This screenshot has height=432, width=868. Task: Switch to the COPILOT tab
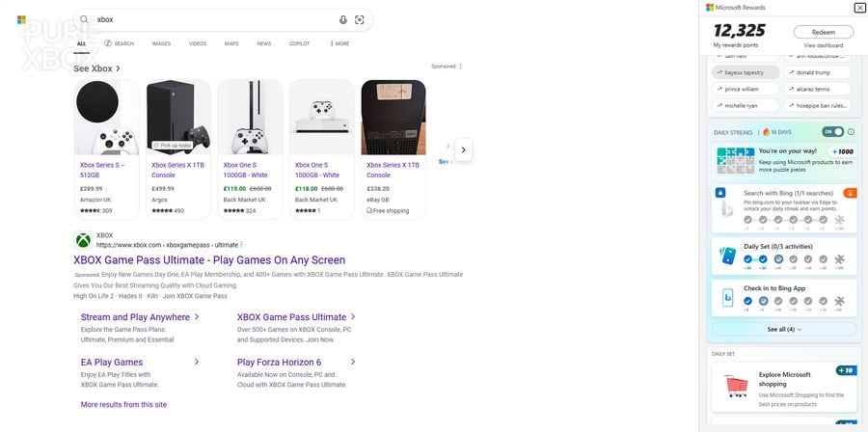click(300, 43)
